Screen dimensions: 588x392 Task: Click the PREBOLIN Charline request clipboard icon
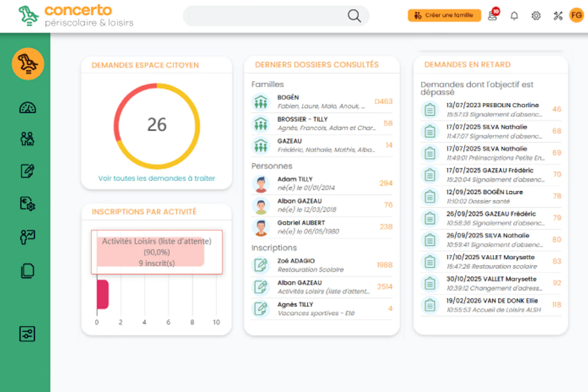430,110
